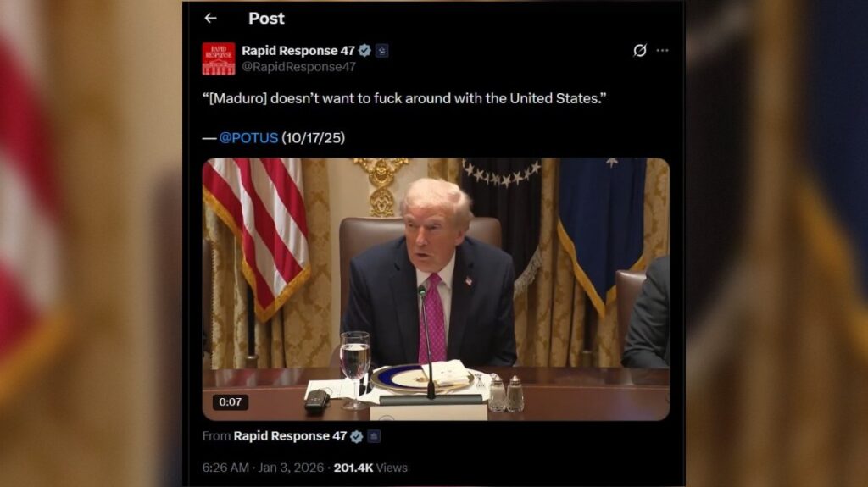
Task: View the 201.4K Views analytics
Action: (x=370, y=468)
